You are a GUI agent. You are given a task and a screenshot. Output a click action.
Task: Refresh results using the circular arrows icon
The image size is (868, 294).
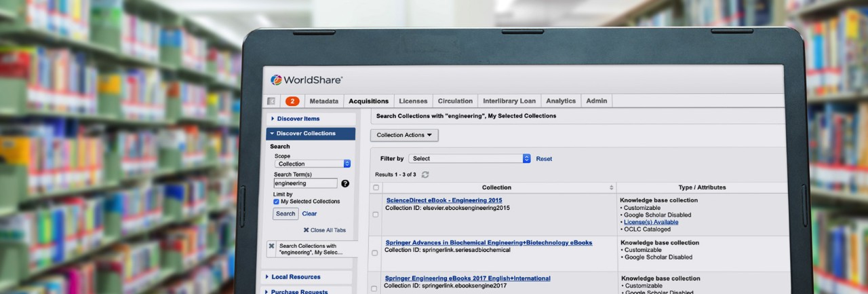click(425, 174)
